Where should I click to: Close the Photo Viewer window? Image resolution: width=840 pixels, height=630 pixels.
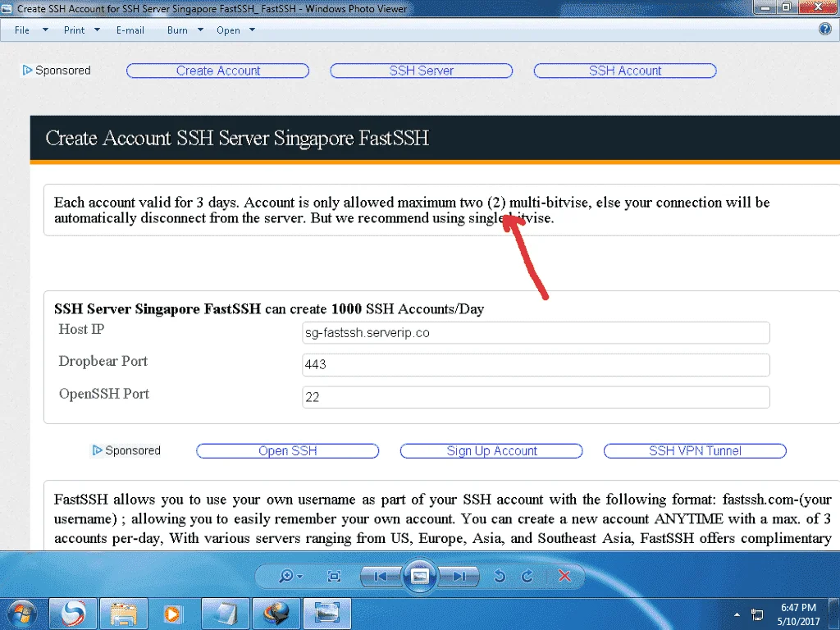click(818, 7)
